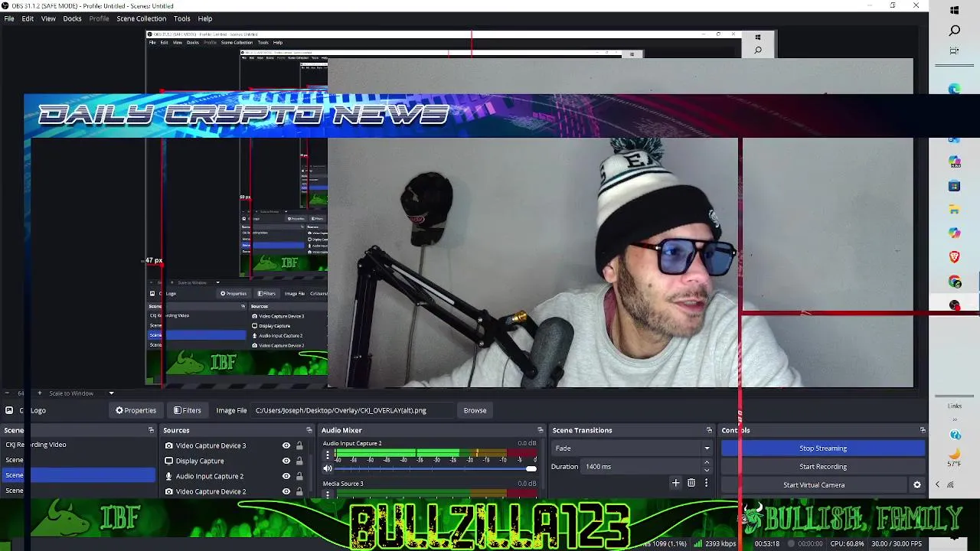The height and width of the screenshot is (551, 980).
Task: Expand the taskbar Links toolbar overflow
Action: 954,419
